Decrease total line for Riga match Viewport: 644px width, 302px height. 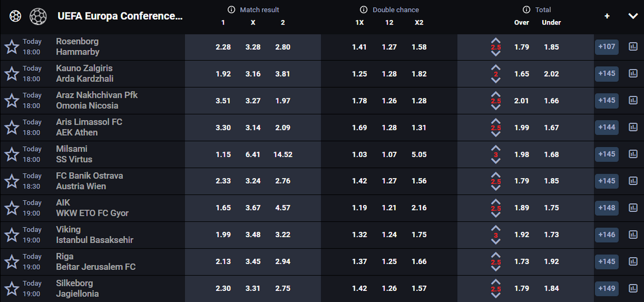click(496, 269)
